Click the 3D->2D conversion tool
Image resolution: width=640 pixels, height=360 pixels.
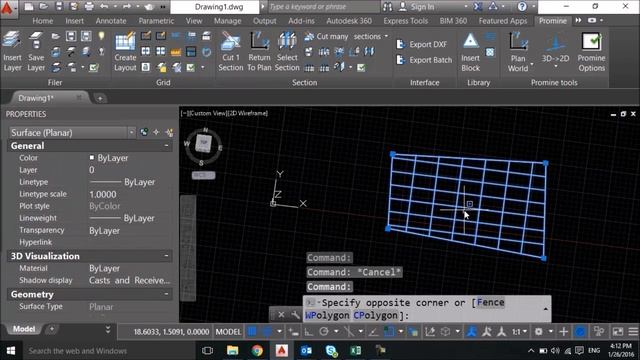(x=555, y=49)
